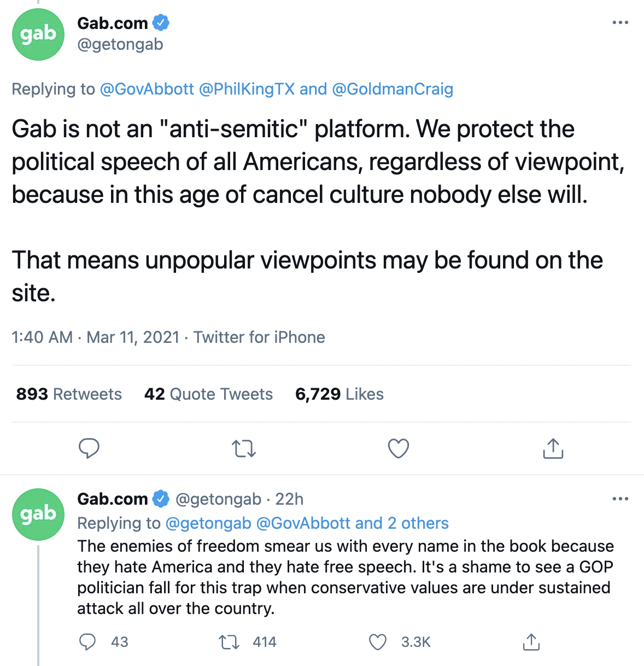The height and width of the screenshot is (666, 644).
Task: Retweet the main Gab.com tweet
Action: [x=244, y=449]
